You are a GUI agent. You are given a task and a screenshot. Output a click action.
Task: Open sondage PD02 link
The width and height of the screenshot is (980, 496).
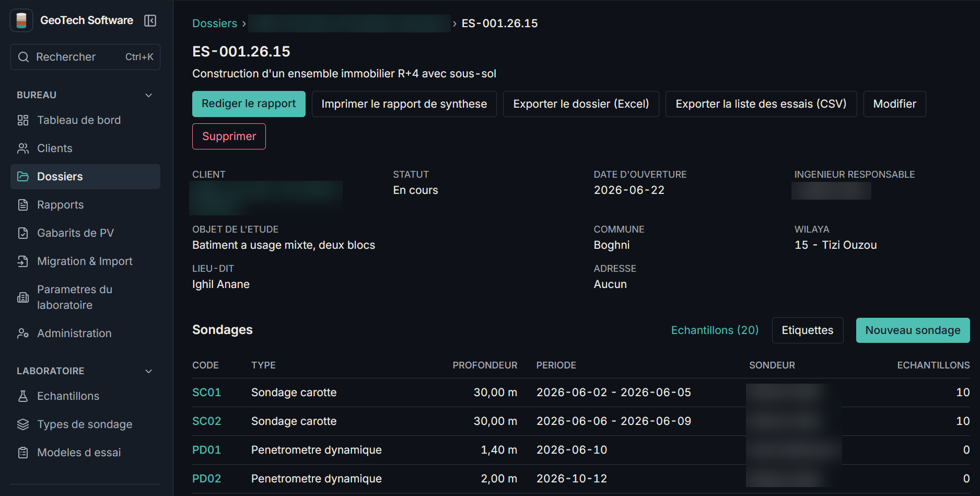pyautogui.click(x=207, y=479)
